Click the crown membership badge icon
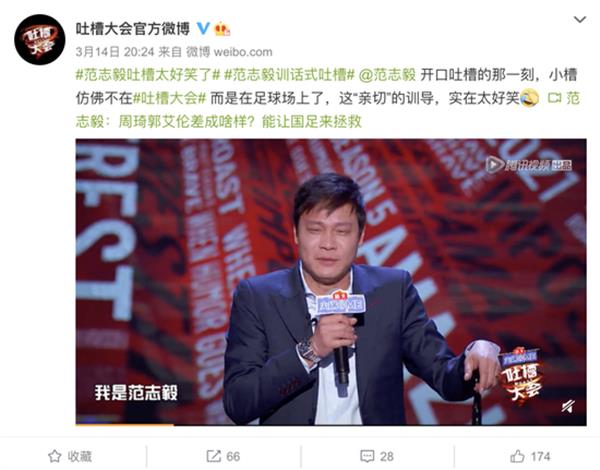The image size is (600, 470). (222, 29)
